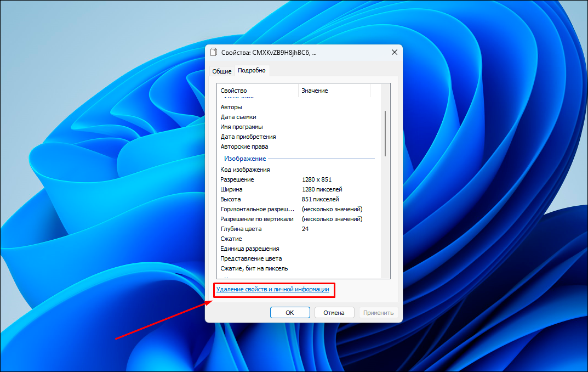Click the 1280 x 851 value

[x=317, y=179]
